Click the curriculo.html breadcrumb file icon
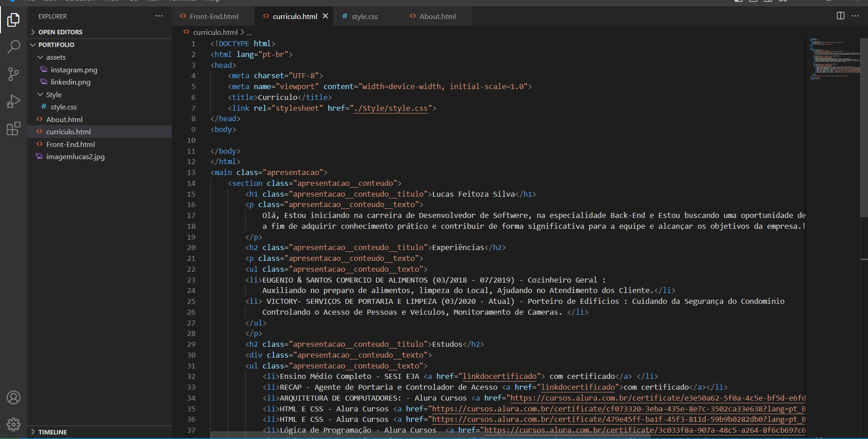868x439 pixels. click(x=186, y=32)
